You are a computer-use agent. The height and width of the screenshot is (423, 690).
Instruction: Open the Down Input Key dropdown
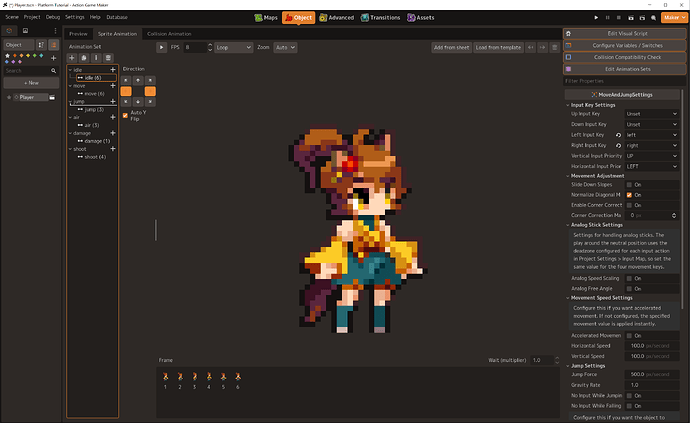coord(652,124)
